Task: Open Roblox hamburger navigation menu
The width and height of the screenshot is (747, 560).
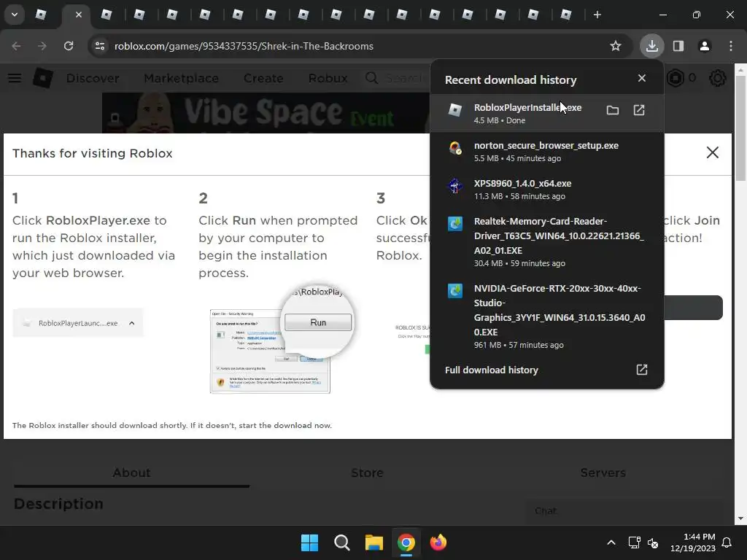Action: 15,78
